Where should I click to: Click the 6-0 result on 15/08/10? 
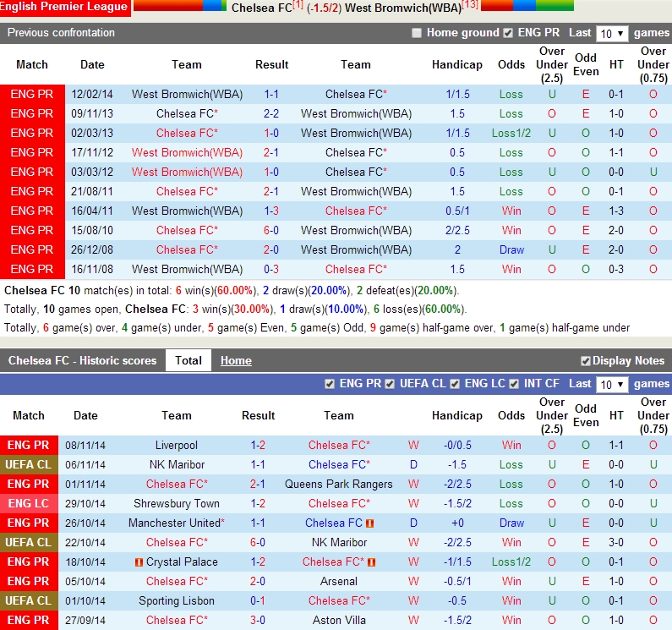pyautogui.click(x=271, y=230)
